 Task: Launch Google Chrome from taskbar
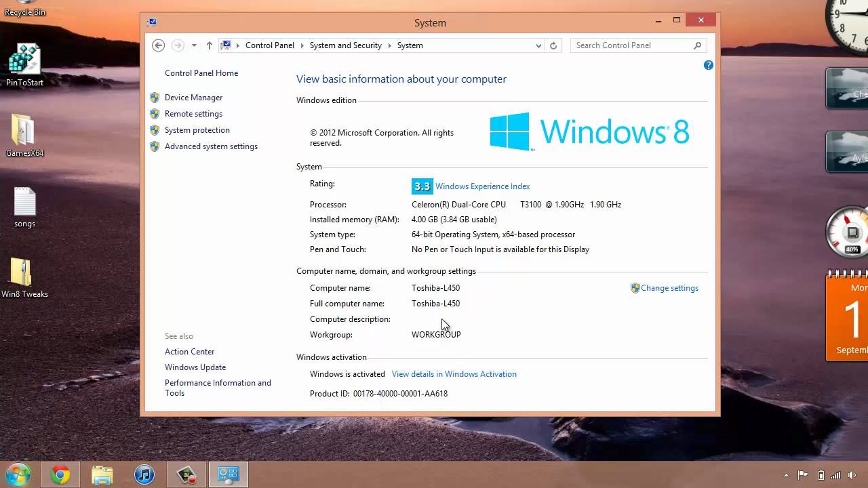click(x=60, y=475)
